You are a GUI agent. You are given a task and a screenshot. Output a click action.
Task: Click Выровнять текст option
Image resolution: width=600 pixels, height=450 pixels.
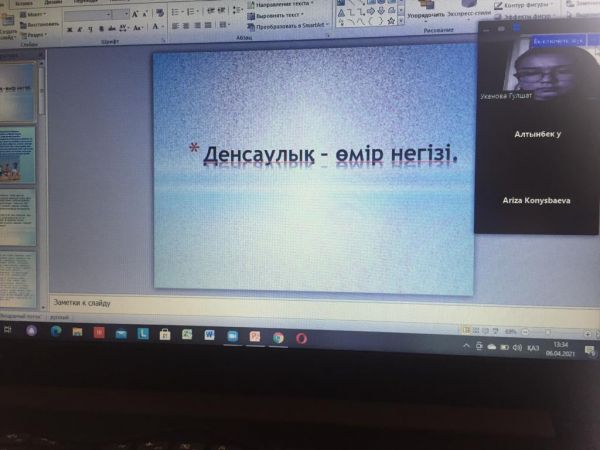tap(283, 16)
